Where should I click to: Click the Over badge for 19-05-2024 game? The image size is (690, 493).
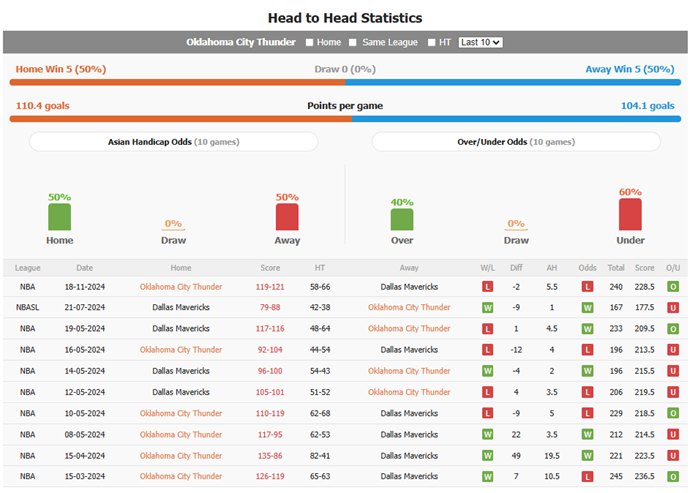(x=673, y=329)
